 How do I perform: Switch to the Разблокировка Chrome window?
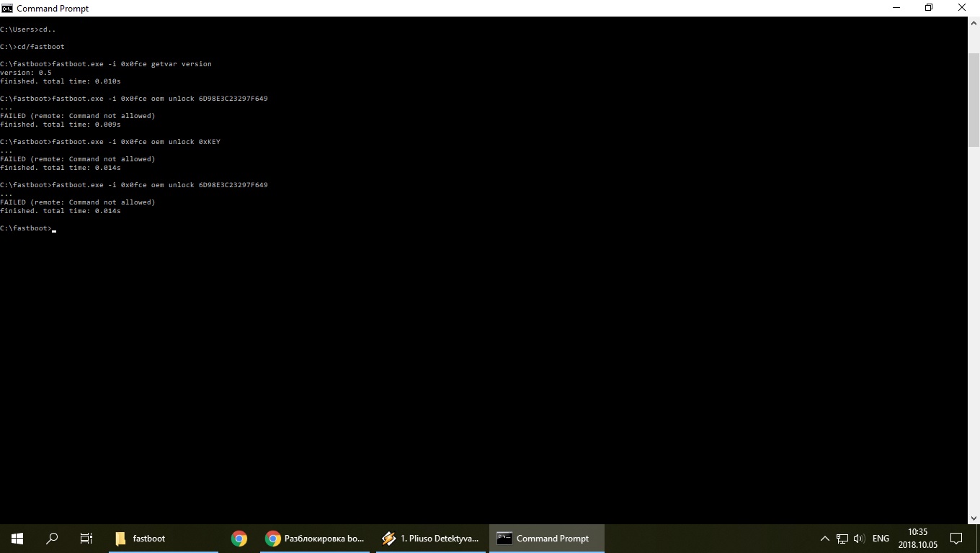(315, 538)
